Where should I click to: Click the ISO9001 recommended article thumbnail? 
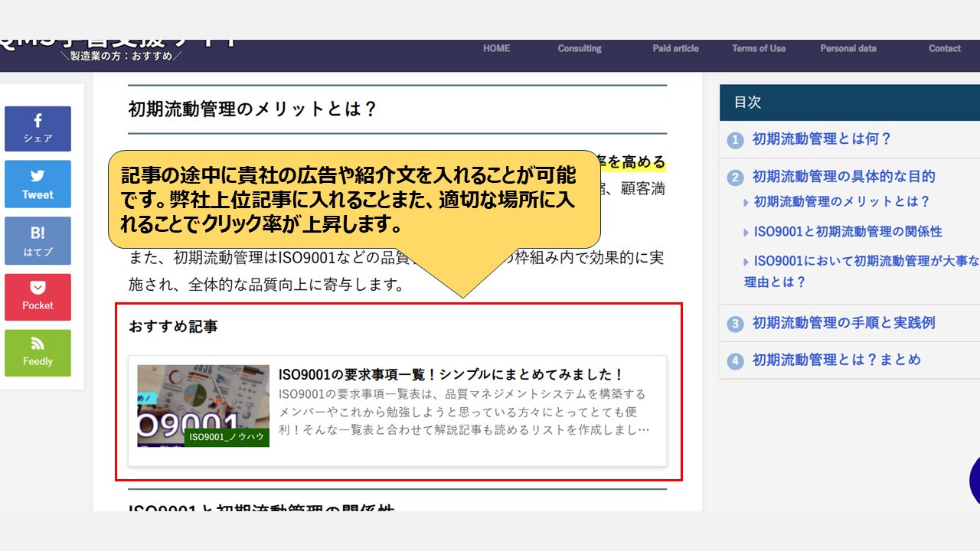tap(203, 406)
